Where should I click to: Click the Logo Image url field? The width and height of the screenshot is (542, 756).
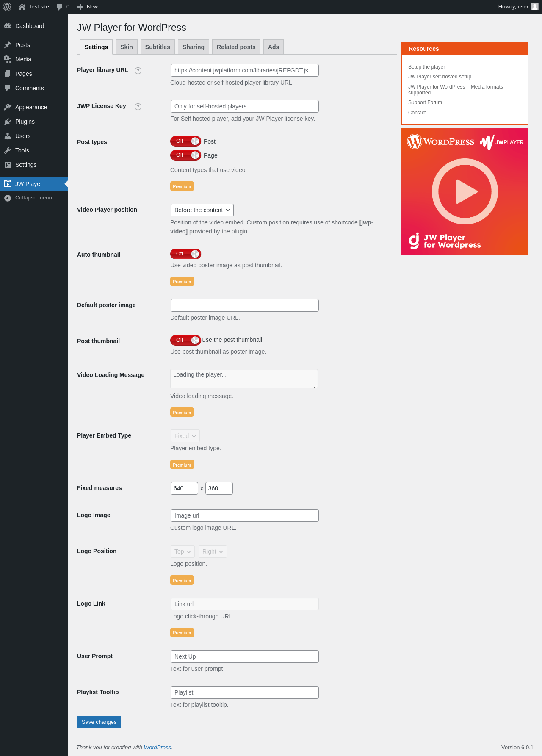point(245,515)
